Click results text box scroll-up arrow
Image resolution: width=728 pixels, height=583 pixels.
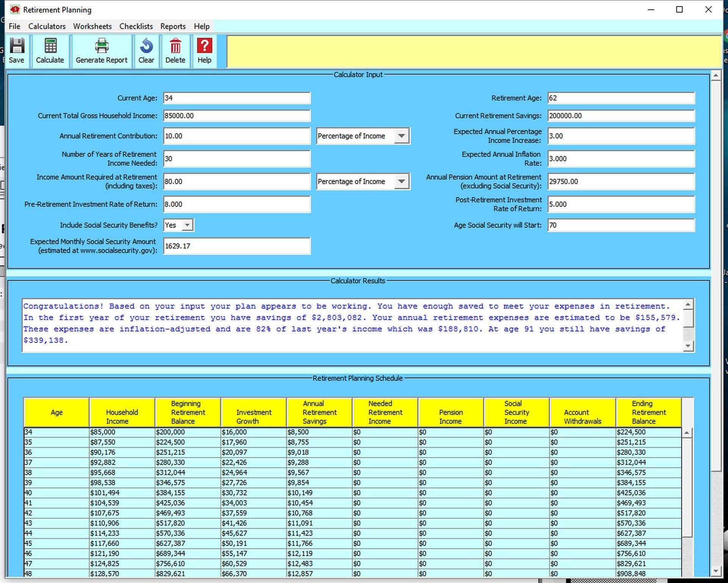tap(689, 304)
